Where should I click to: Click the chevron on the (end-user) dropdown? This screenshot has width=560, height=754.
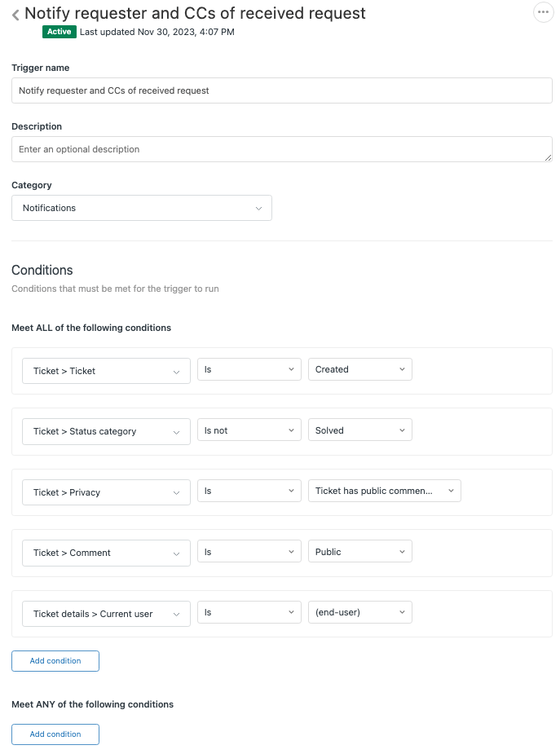tap(401, 612)
